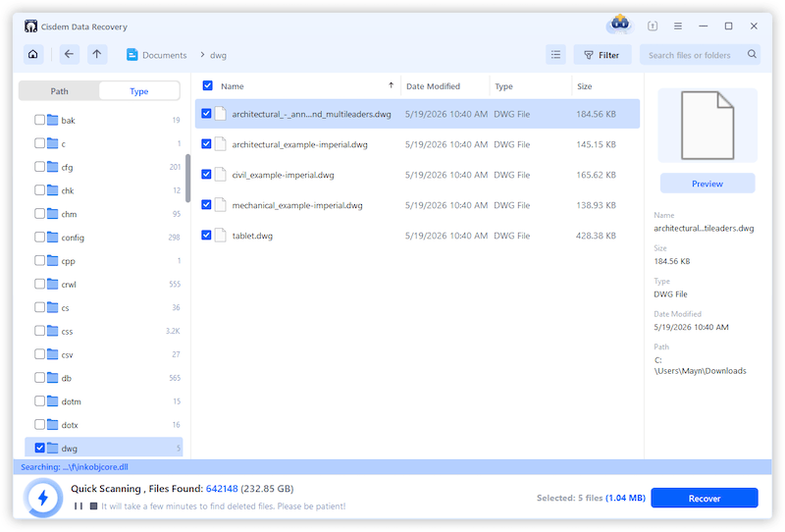Select mechanical_example-imperial.dwg file name
Viewport: 785px width, 532px height.
pyautogui.click(x=297, y=205)
